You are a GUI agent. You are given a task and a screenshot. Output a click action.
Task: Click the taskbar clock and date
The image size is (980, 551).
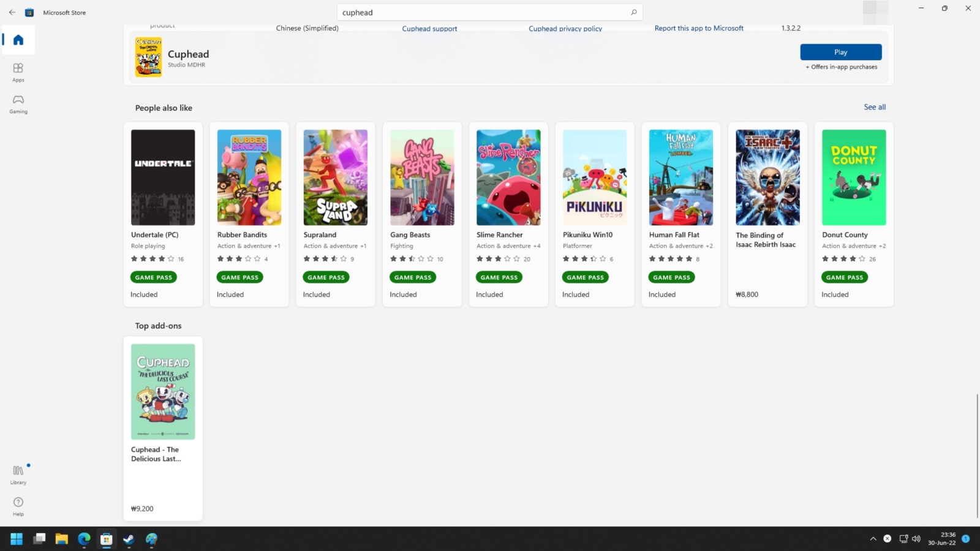pos(942,539)
